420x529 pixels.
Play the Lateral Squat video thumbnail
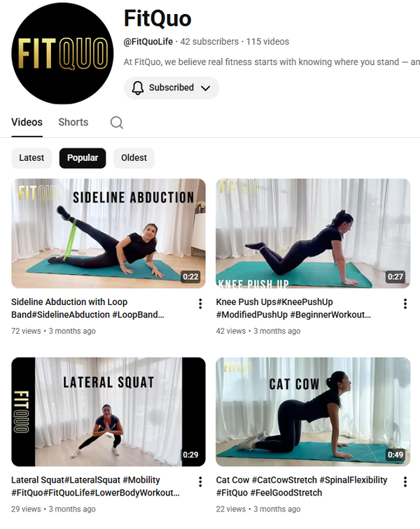tap(108, 412)
